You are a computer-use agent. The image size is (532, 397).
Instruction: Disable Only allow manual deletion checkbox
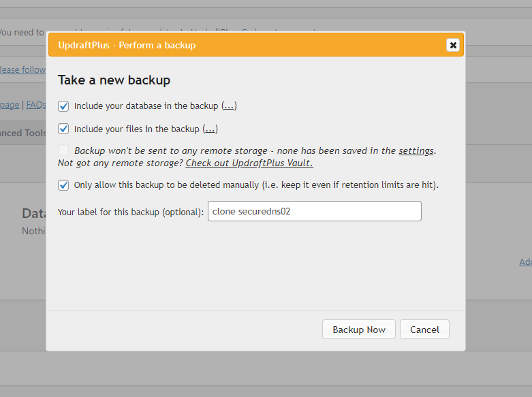[x=63, y=185]
